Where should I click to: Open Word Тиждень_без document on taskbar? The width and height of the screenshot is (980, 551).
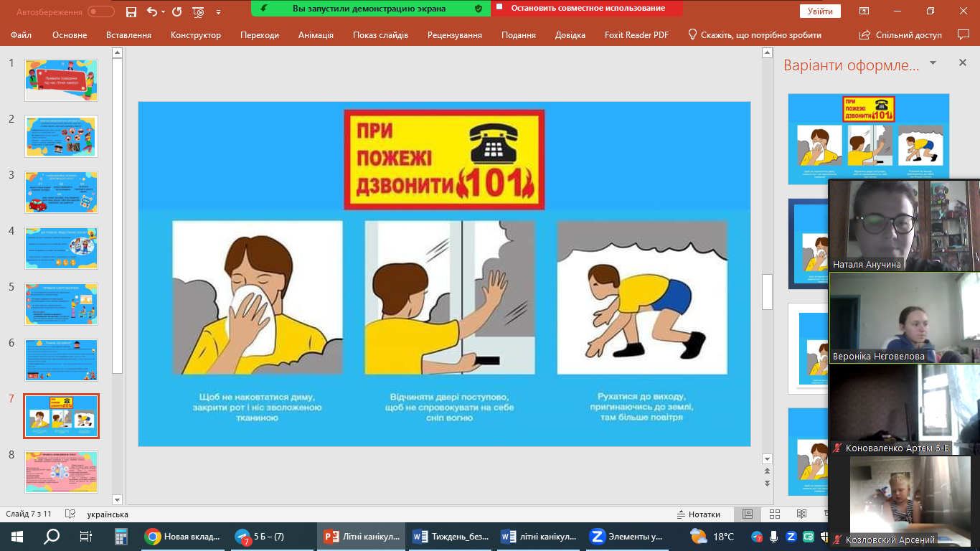[x=451, y=537]
